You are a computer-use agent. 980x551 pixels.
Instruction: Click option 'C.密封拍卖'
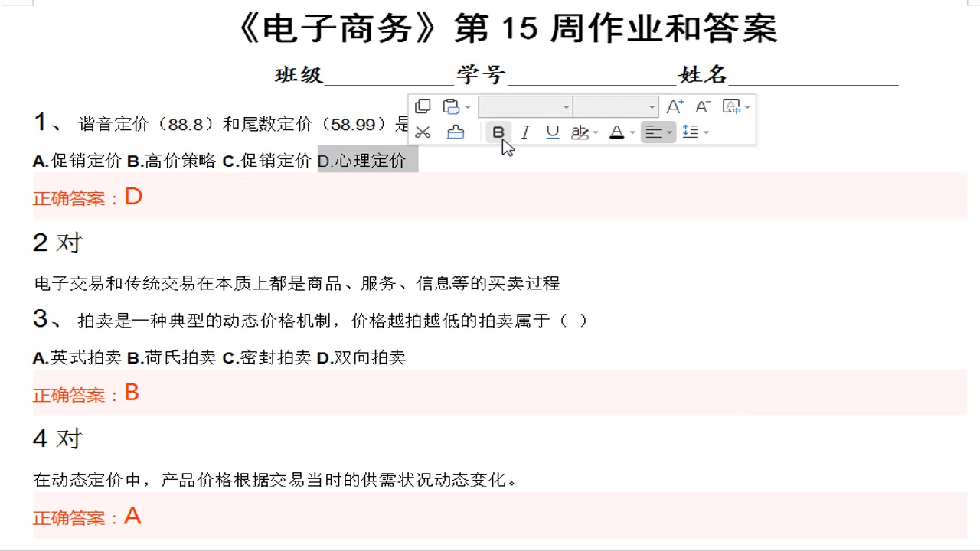point(267,357)
